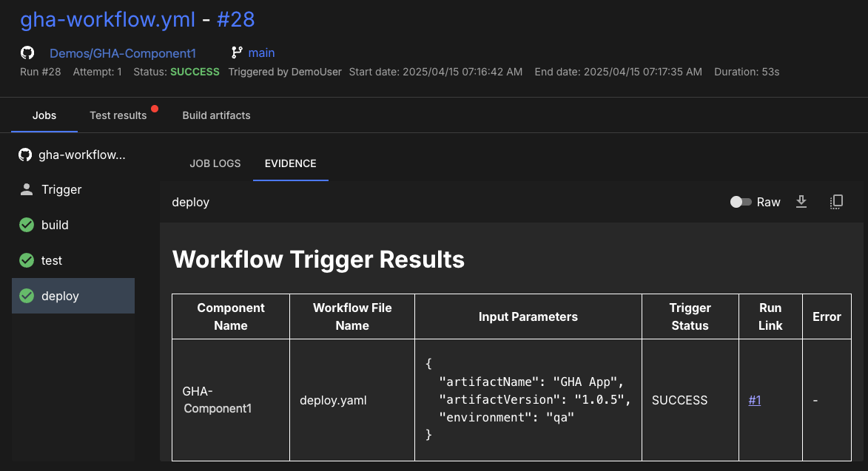Select the Jobs tab

click(x=44, y=115)
